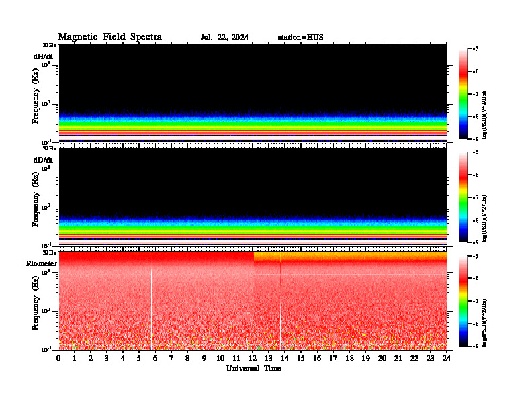
Task: Click the "Riometer" panel label
Action: [42, 263]
